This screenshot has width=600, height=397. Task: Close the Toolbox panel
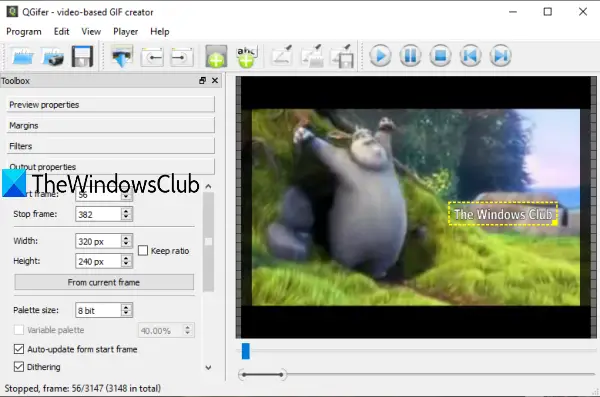pyautogui.click(x=215, y=80)
